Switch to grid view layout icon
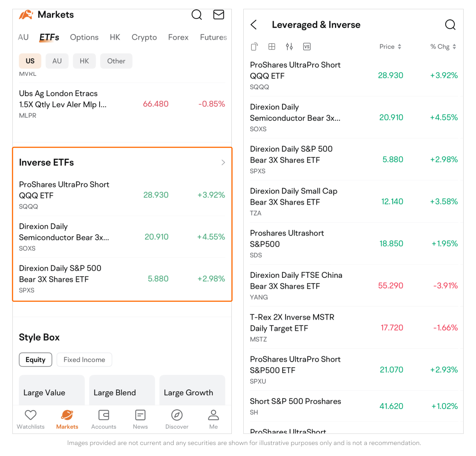The width and height of the screenshot is (476, 456). click(272, 47)
